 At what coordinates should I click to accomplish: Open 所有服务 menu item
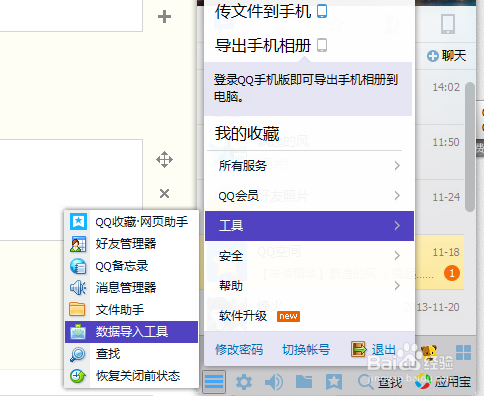309,165
